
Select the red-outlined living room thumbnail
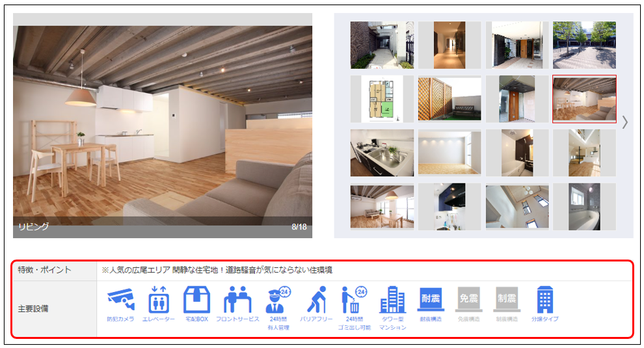click(x=584, y=99)
